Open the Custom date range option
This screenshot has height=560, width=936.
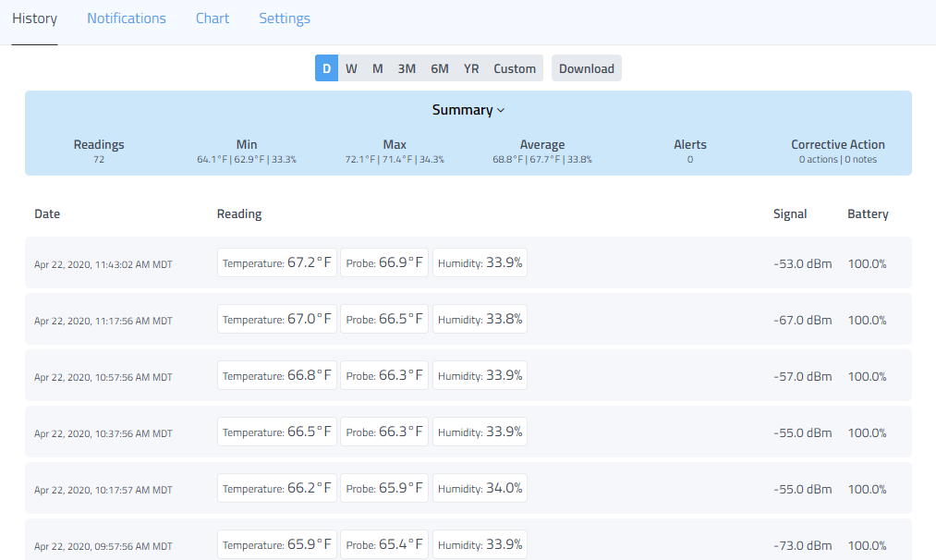[x=515, y=68]
